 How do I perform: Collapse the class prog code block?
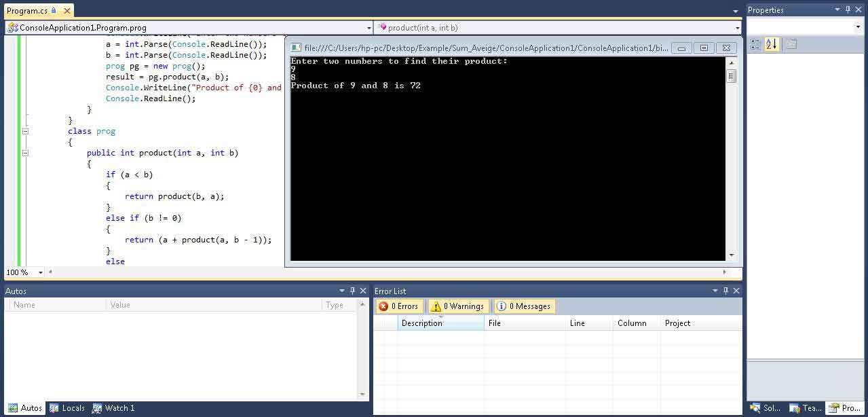[x=25, y=131]
